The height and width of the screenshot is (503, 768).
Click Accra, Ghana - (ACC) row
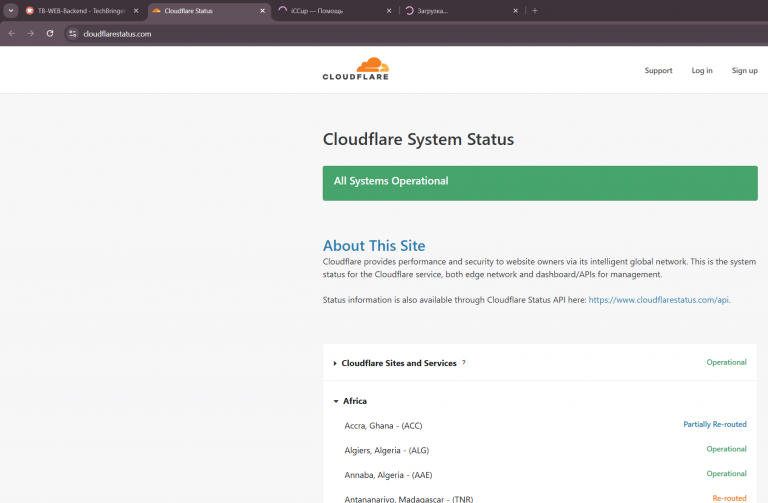(x=540, y=425)
